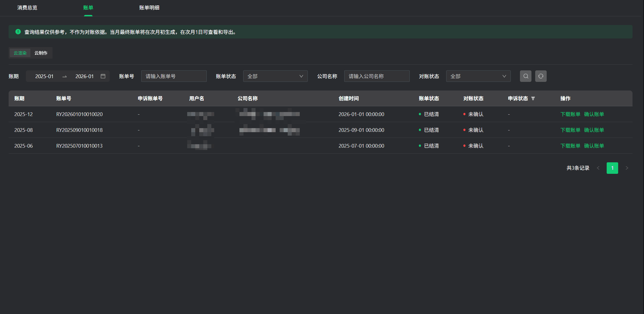
Task: Confirm bill for RY202507010010013
Action: pyautogui.click(x=594, y=146)
